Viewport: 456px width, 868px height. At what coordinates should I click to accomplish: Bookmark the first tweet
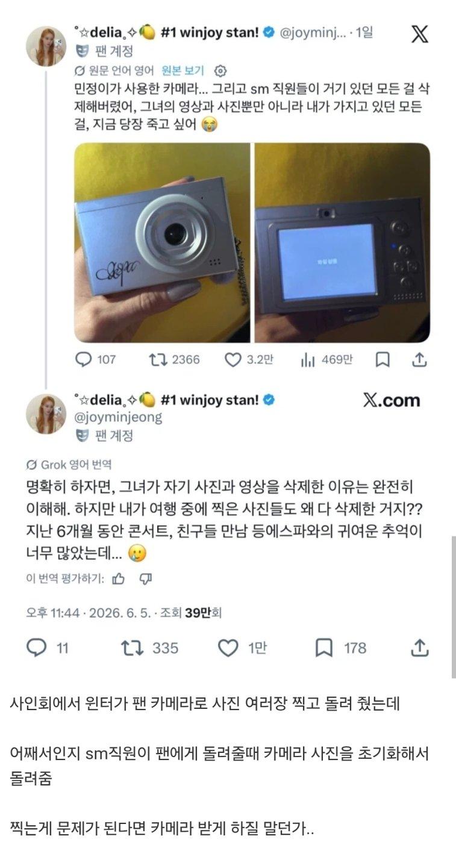point(382,360)
